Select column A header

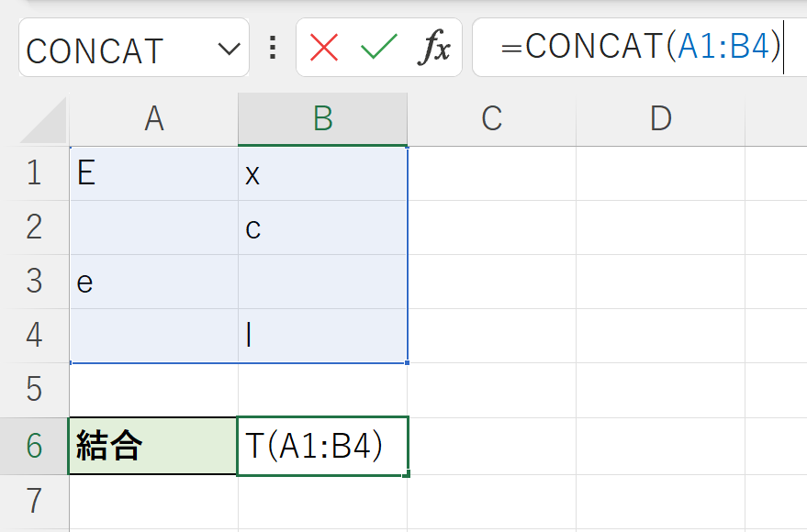pos(153,118)
